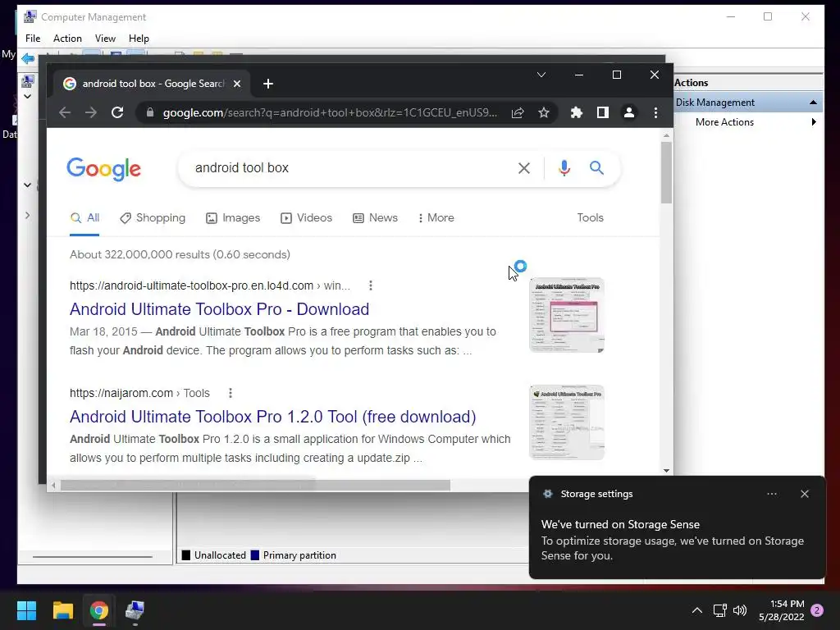
Task: Click Computer Management back arrow toolbar icon
Action: tap(28, 58)
